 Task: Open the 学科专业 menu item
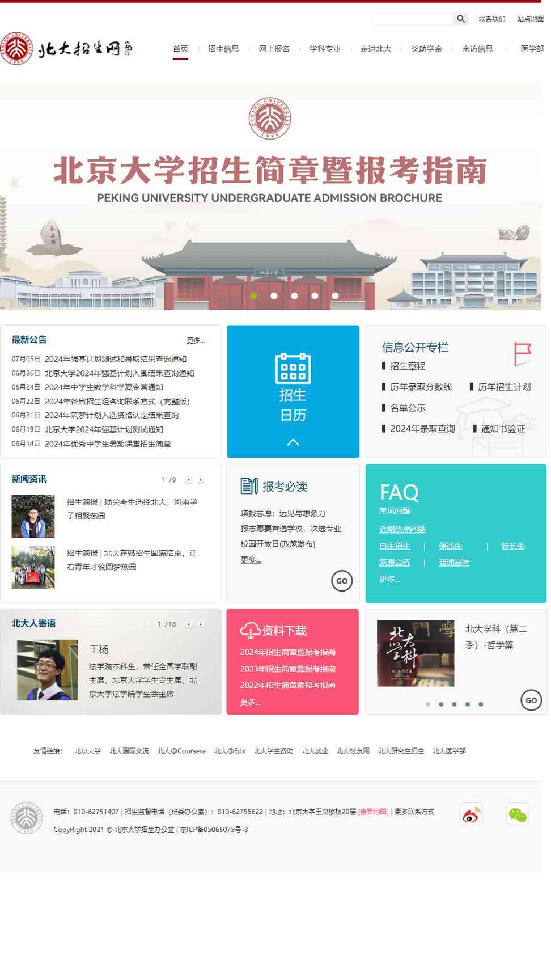point(325,49)
